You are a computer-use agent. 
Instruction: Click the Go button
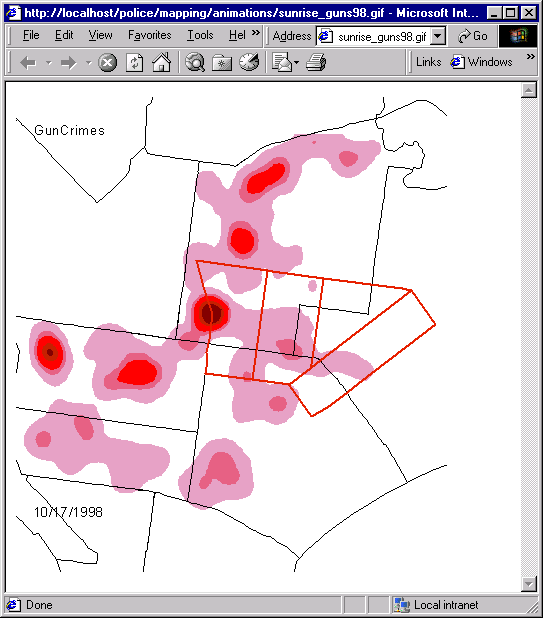473,36
